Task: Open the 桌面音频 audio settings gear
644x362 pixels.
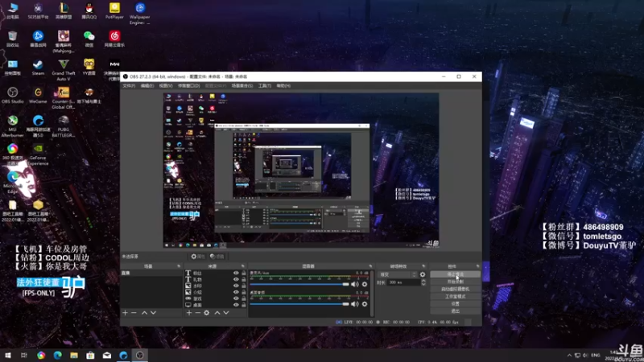Action: (365, 304)
